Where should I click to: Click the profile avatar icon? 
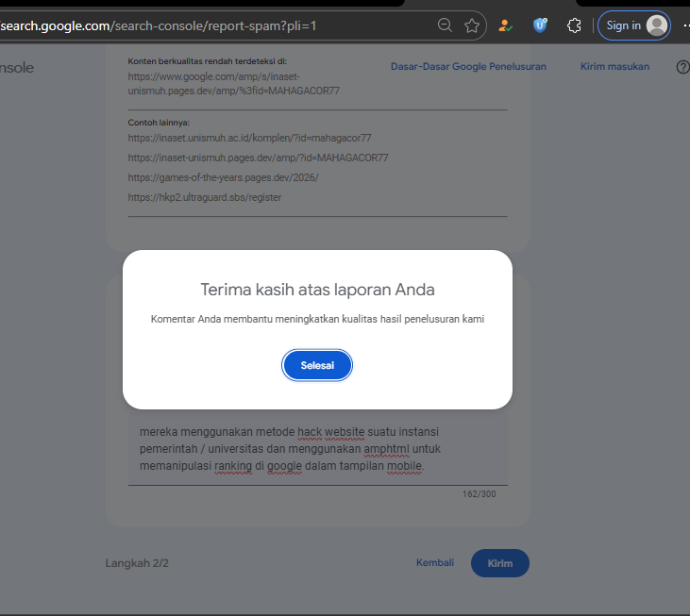click(x=657, y=25)
